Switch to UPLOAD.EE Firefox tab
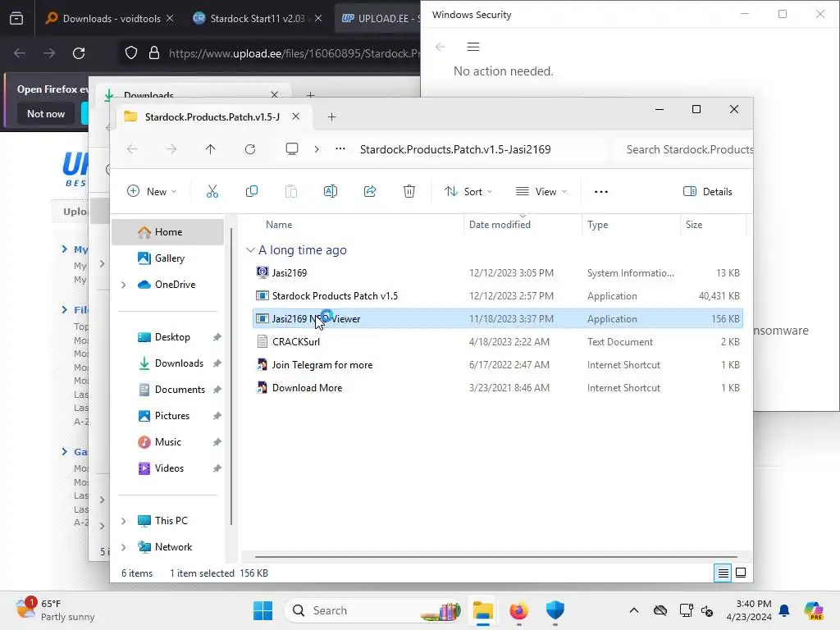Image resolution: width=840 pixels, height=630 pixels. tap(377, 18)
